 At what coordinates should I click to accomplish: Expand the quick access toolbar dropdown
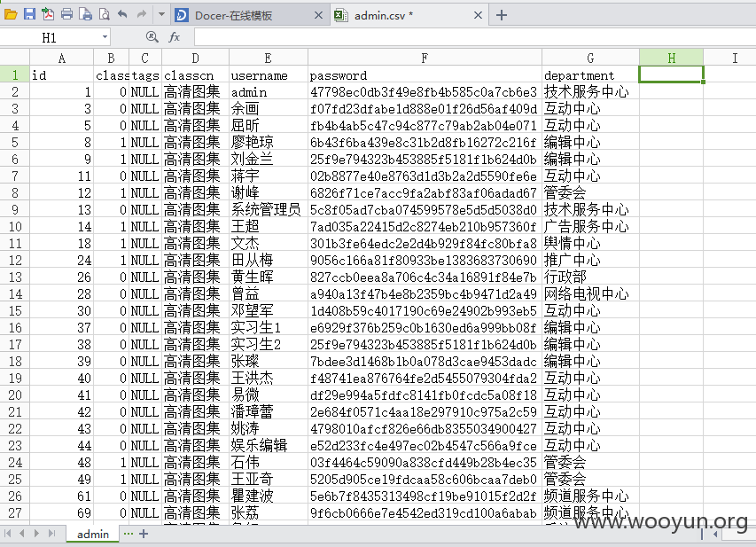[x=161, y=14]
